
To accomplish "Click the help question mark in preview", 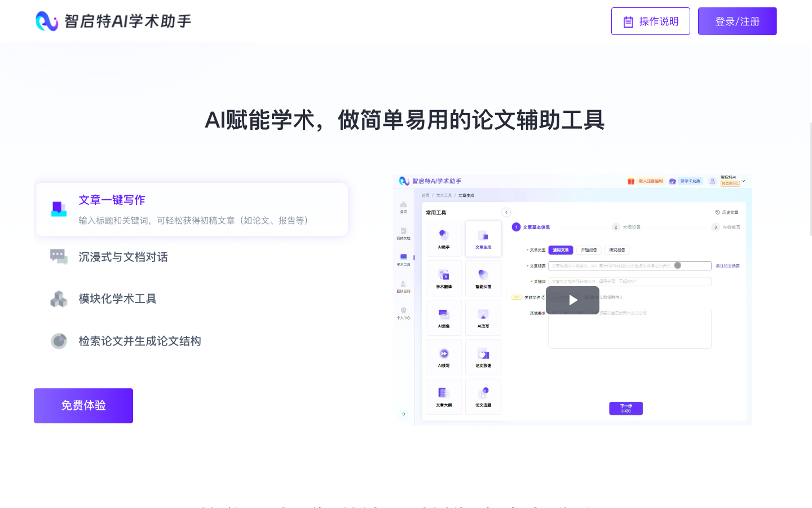I will [x=404, y=415].
